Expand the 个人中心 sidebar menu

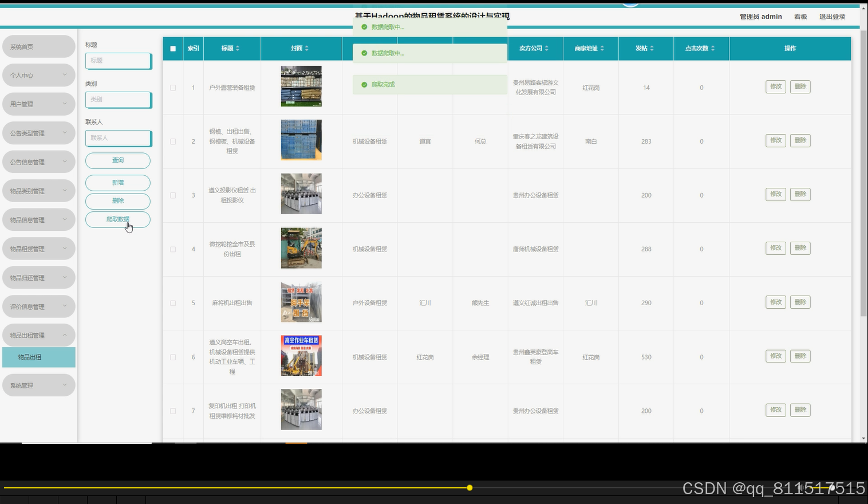coord(39,76)
